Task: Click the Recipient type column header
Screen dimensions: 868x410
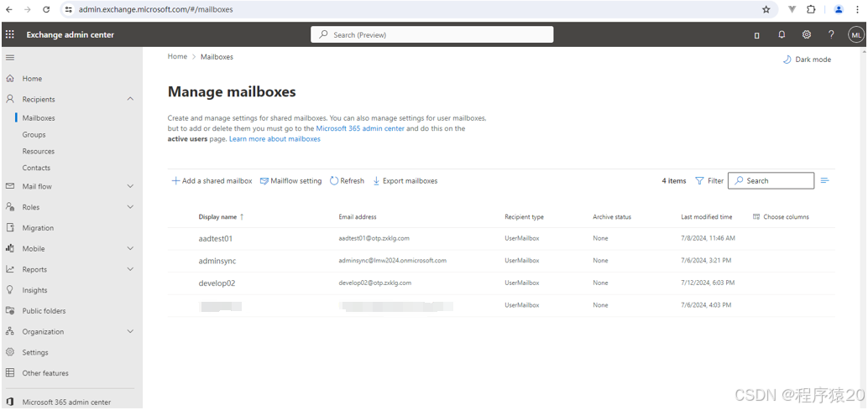Action: pyautogui.click(x=524, y=217)
